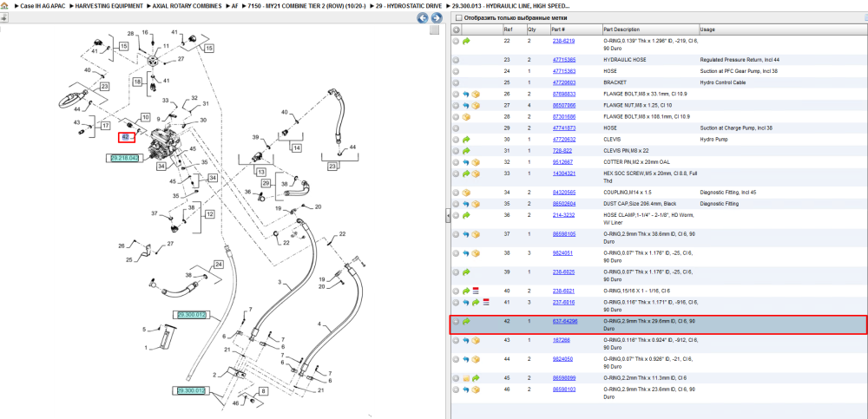
Task: Click the box icon for HEX SOC SCREW
Action: (476, 173)
